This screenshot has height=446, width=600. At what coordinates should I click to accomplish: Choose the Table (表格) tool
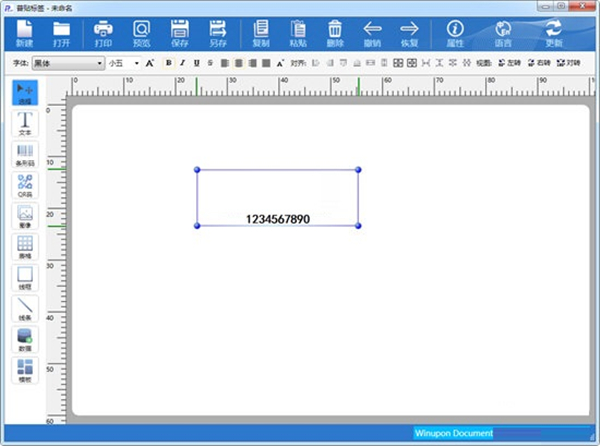click(x=25, y=246)
